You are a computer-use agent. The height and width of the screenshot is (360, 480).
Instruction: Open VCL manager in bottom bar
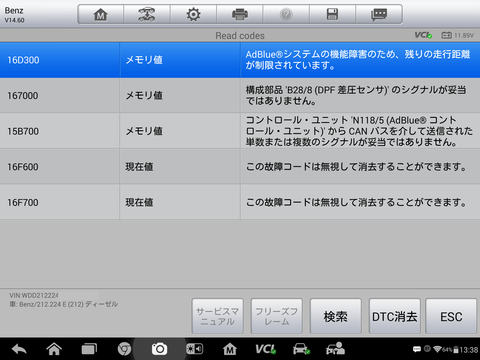click(x=266, y=349)
